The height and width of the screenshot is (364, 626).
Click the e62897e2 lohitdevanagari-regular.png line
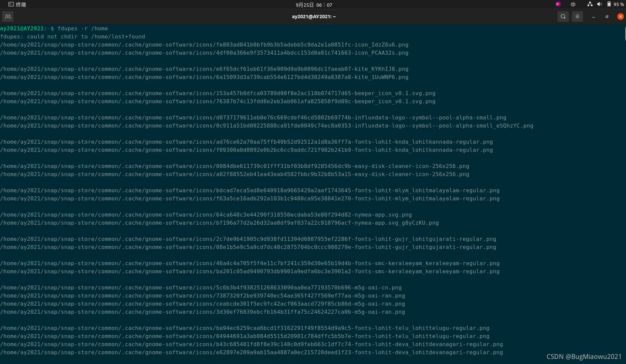(x=252, y=353)
